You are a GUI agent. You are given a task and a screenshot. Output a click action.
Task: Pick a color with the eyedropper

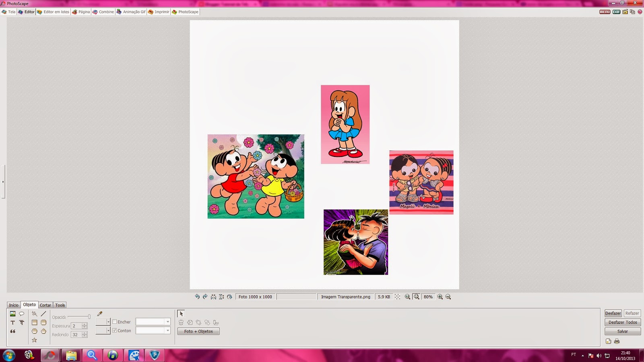(100, 314)
